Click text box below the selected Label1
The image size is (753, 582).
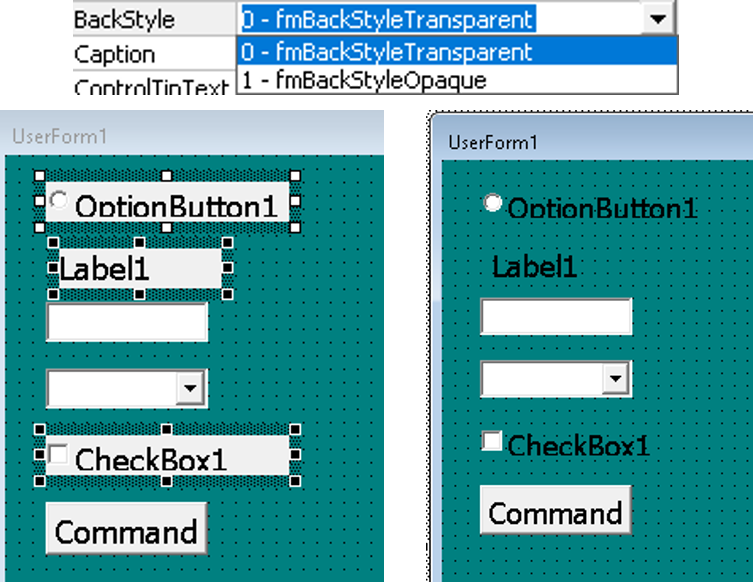126,322
